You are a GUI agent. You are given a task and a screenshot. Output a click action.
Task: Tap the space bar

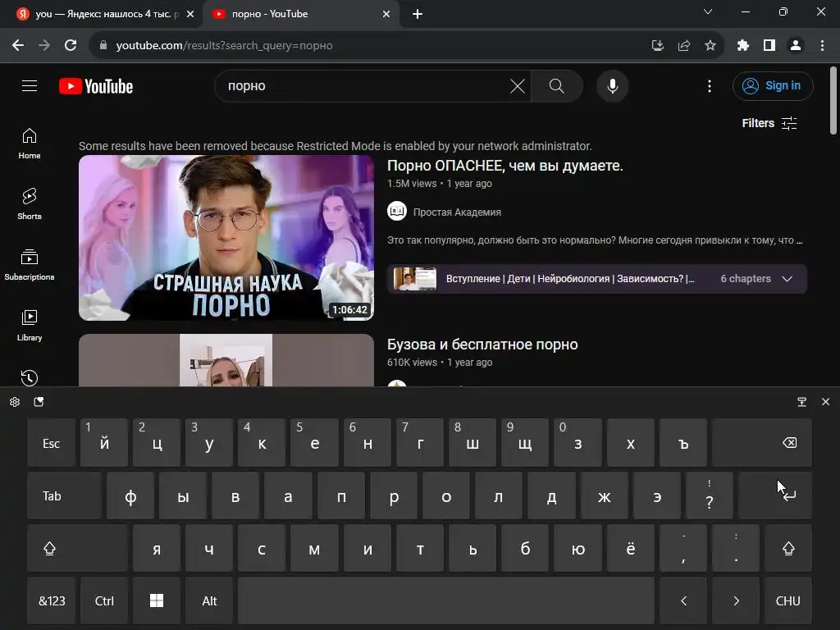click(x=446, y=600)
